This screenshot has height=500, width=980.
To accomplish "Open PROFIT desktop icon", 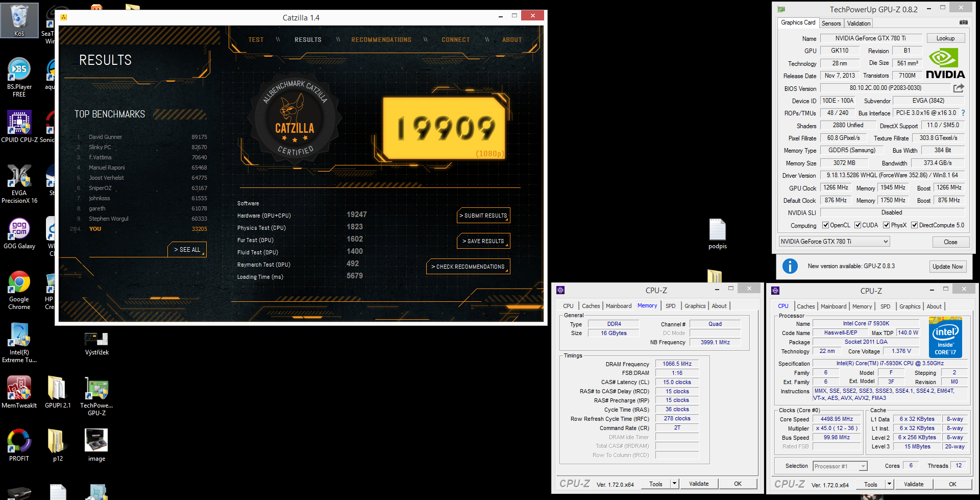I will point(19,445).
